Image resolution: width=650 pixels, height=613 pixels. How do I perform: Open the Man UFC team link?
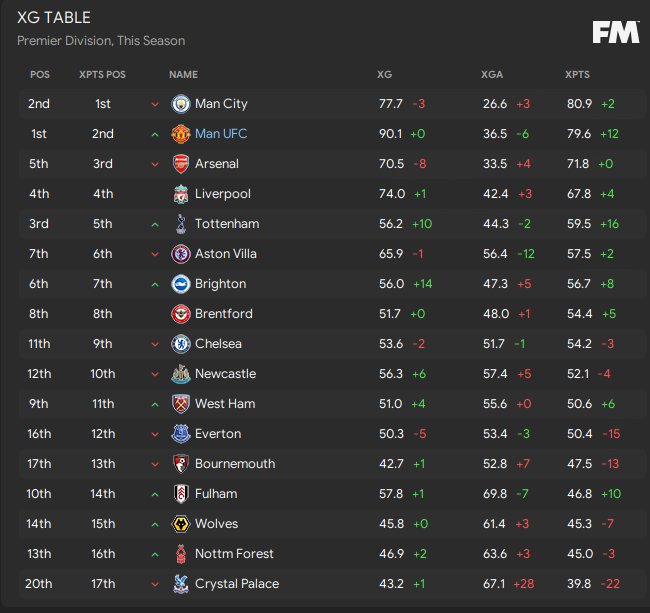pos(221,133)
